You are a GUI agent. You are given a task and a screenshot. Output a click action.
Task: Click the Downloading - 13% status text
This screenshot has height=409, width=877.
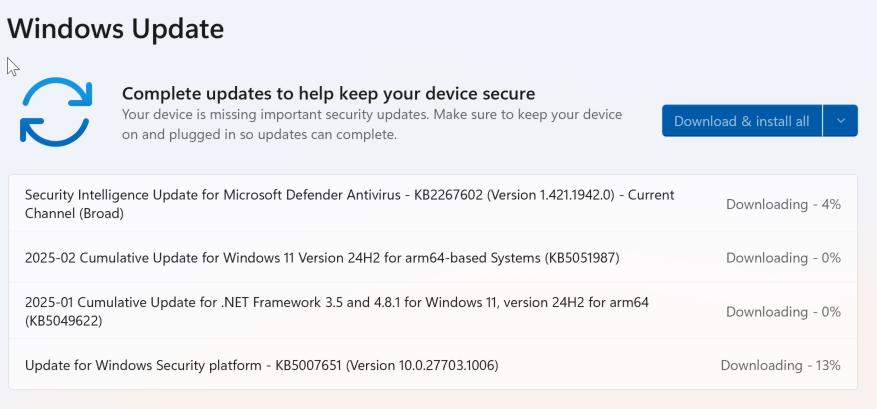point(780,365)
